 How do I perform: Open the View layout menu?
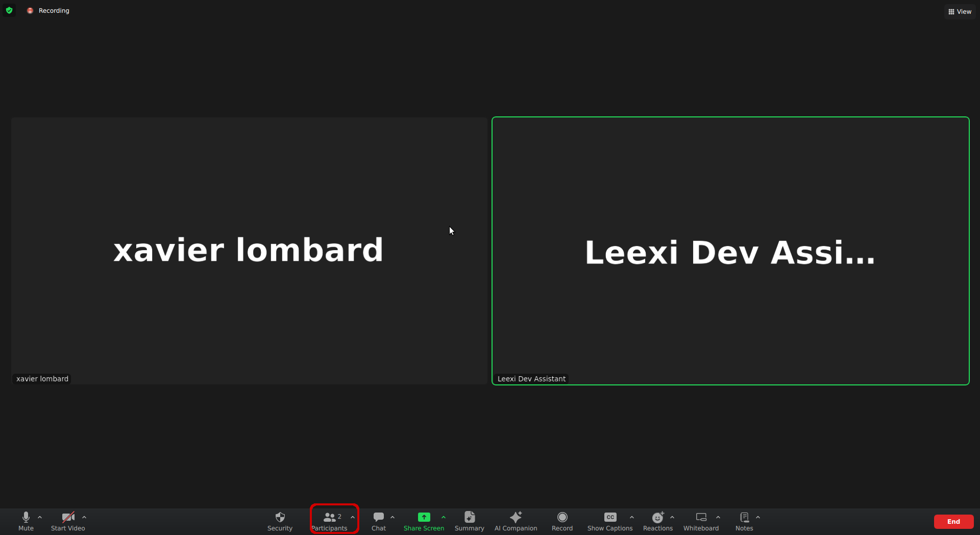tap(960, 11)
